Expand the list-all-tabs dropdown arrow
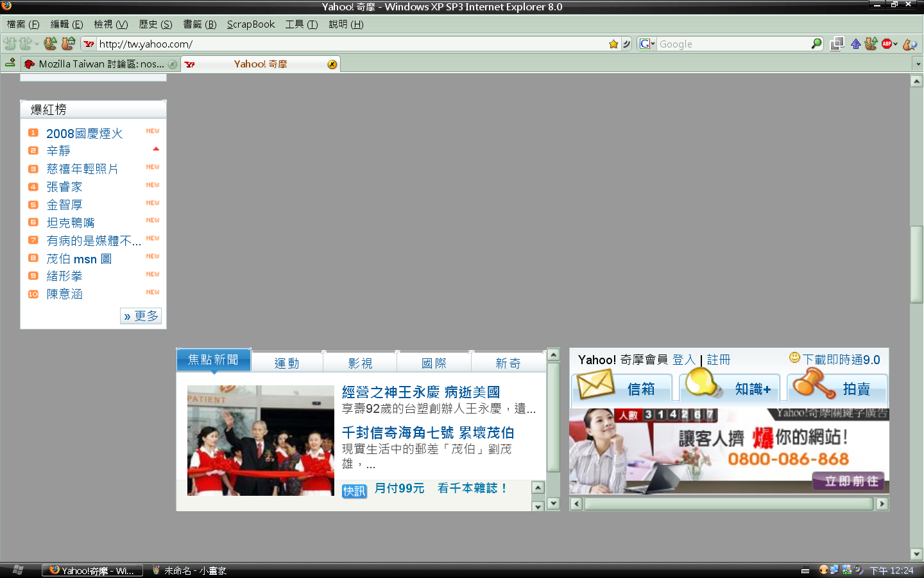The width and height of the screenshot is (924, 578). [918, 64]
